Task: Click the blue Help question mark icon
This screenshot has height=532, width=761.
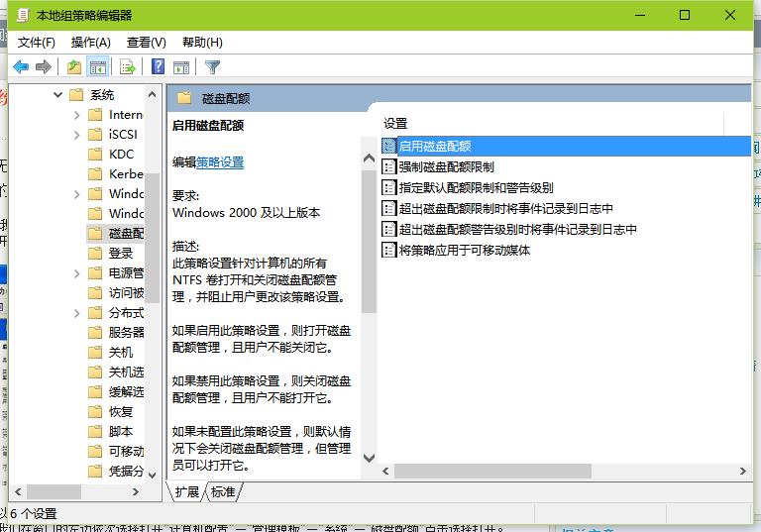Action: click(x=158, y=67)
